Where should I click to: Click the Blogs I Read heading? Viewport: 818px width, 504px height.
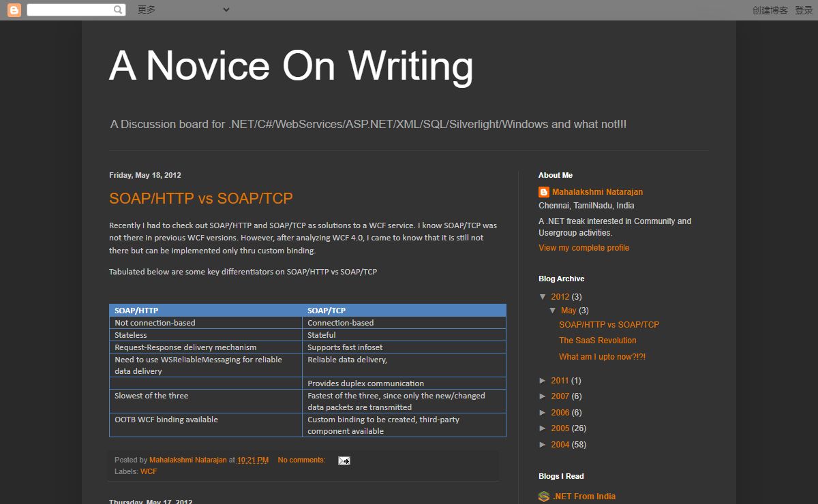[561, 476]
